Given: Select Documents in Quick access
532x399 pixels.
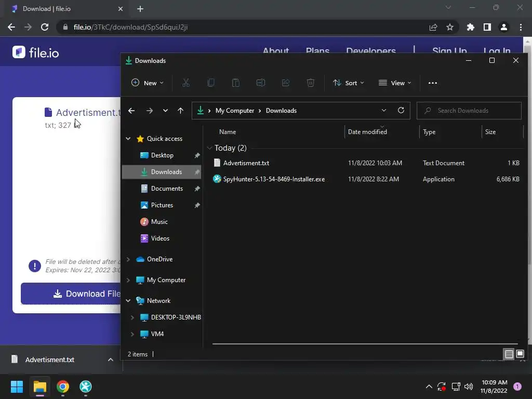Looking at the screenshot, I should point(162,188).
